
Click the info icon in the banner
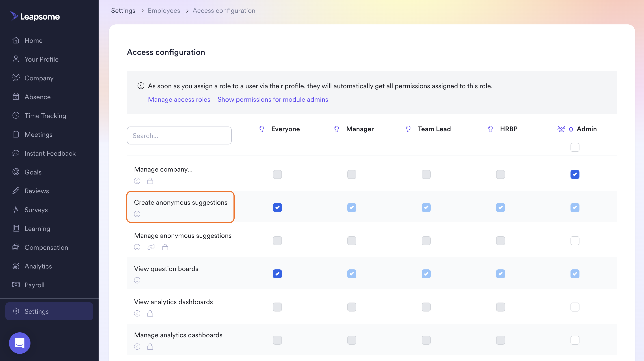click(141, 86)
